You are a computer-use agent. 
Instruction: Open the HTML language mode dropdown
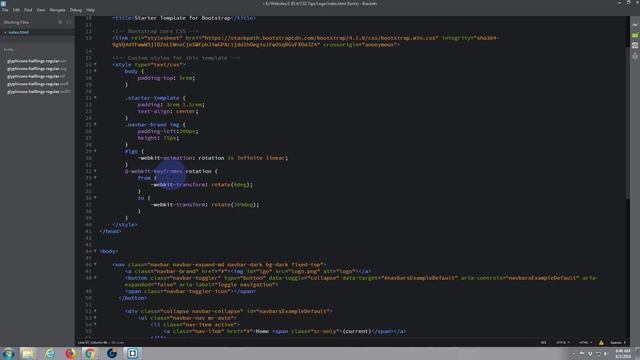point(585,342)
